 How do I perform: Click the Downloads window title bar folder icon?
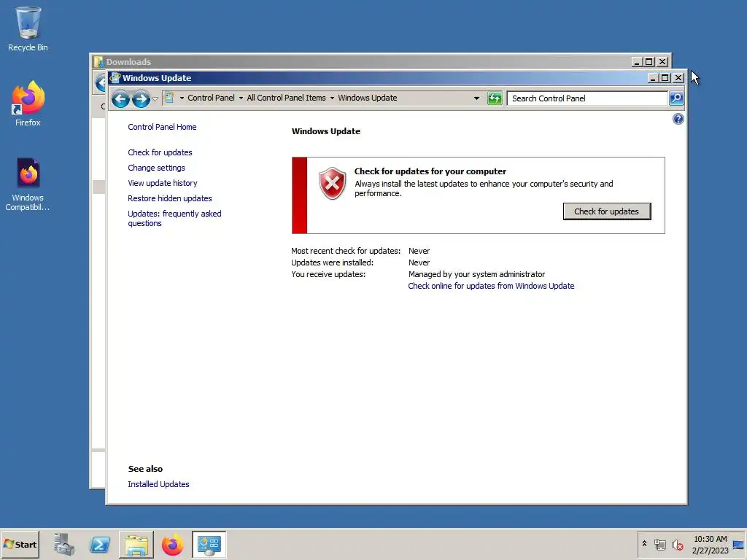tap(98, 62)
